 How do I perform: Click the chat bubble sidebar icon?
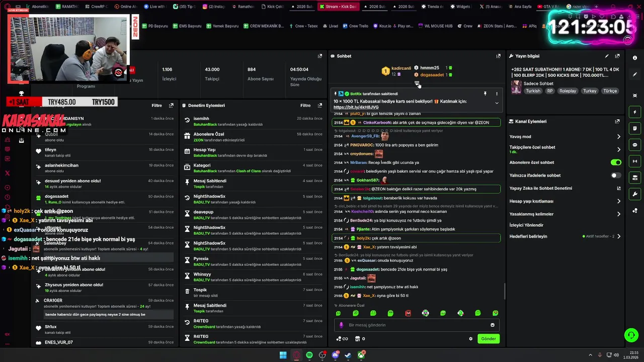(x=635, y=145)
